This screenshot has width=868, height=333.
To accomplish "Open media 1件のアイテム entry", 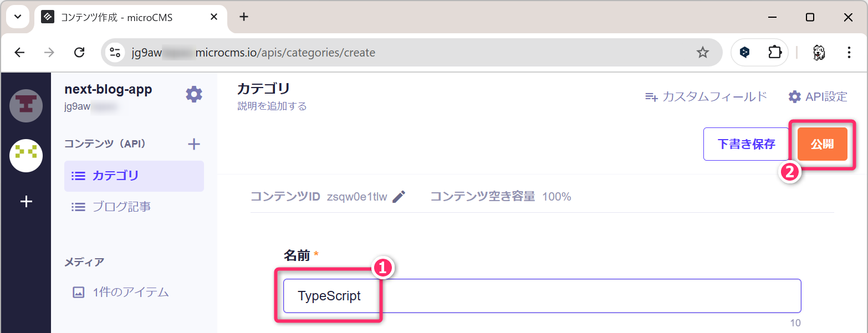I will click(130, 293).
